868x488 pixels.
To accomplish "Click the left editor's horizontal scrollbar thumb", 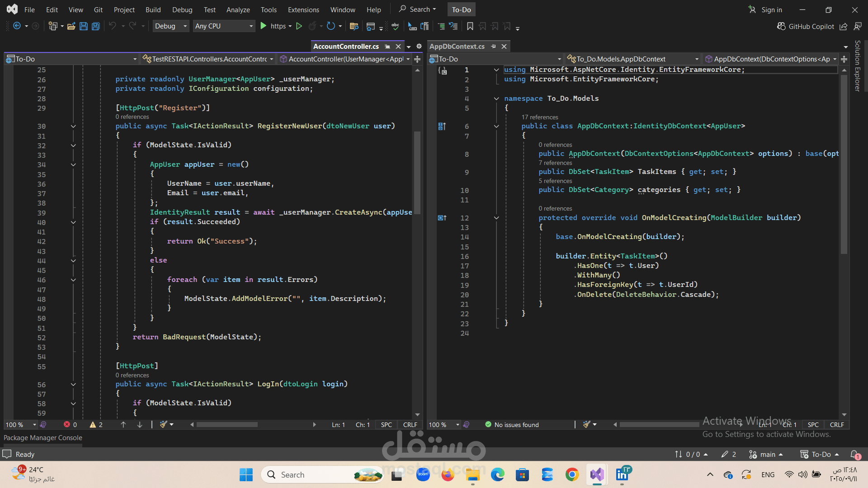I will point(227,425).
